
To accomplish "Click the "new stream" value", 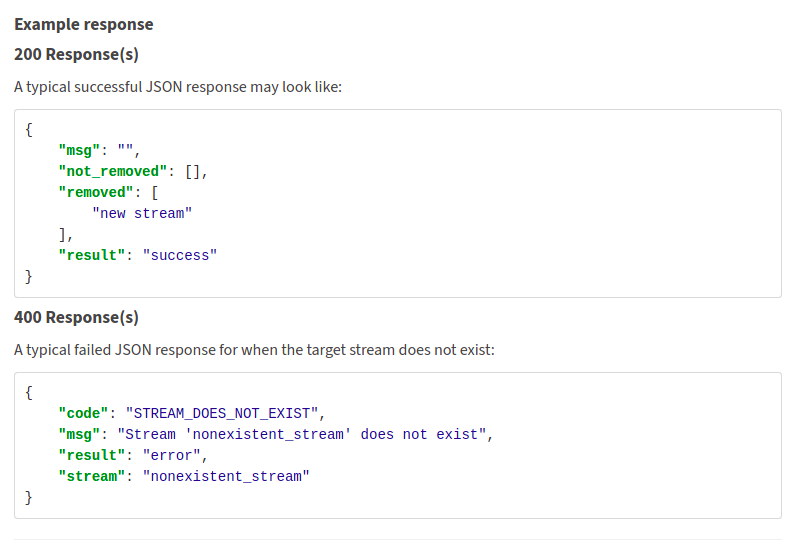I will pos(142,213).
